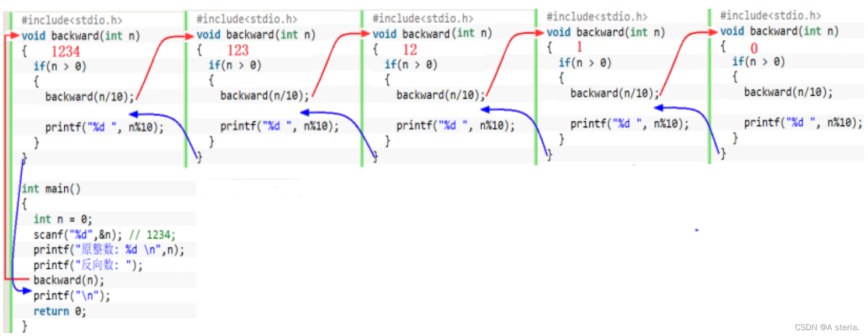Click if(n > 0) in the 123 copy
The image size is (868, 336).
pyautogui.click(x=235, y=65)
